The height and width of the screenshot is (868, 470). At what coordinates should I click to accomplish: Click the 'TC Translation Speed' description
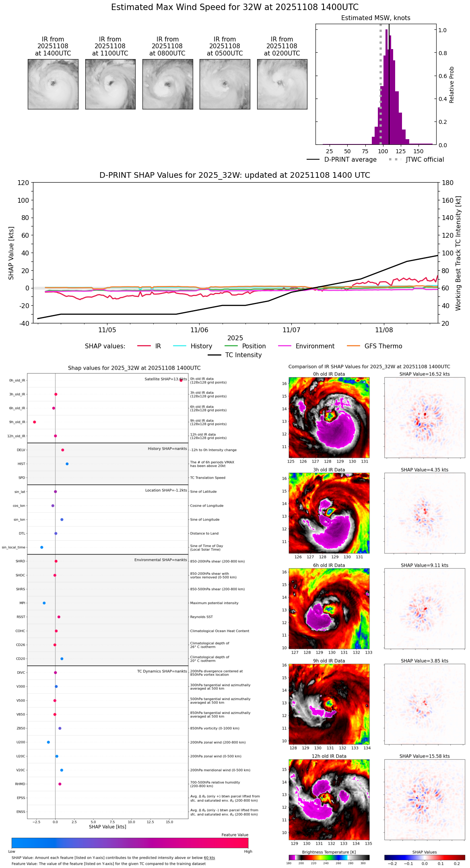pyautogui.click(x=208, y=478)
